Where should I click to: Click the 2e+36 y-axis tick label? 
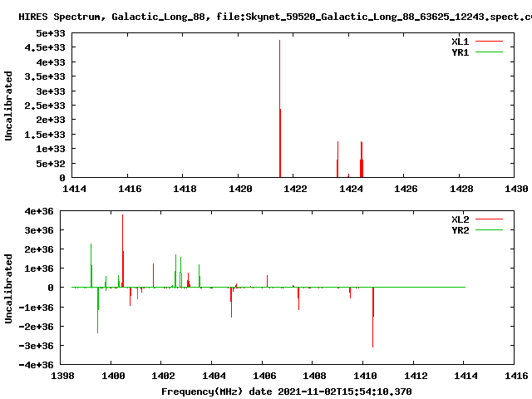click(x=39, y=249)
